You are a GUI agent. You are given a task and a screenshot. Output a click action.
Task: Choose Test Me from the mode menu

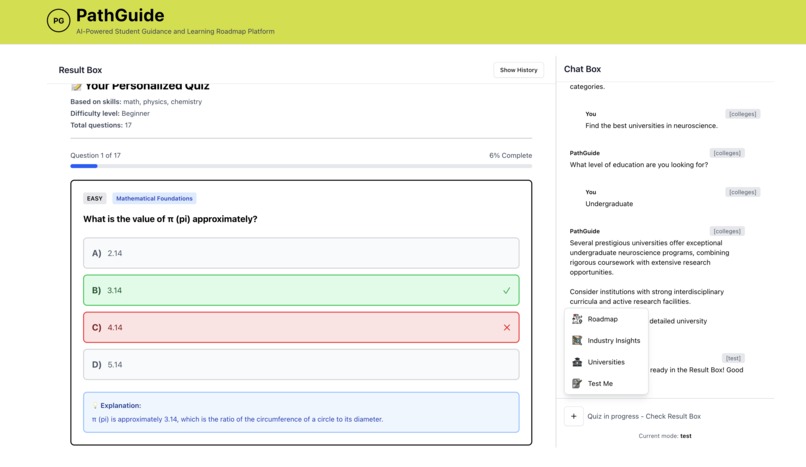pos(606,383)
